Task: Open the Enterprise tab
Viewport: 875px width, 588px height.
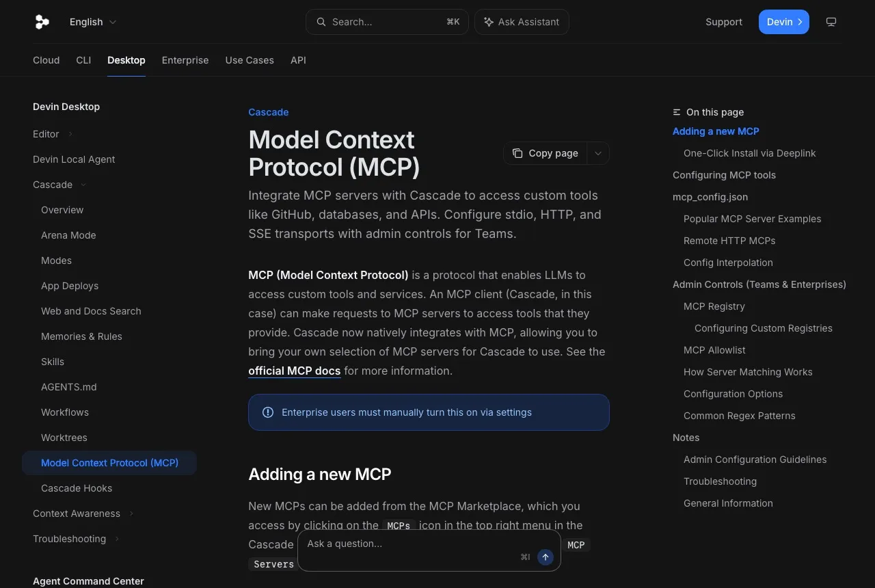Action: click(185, 60)
